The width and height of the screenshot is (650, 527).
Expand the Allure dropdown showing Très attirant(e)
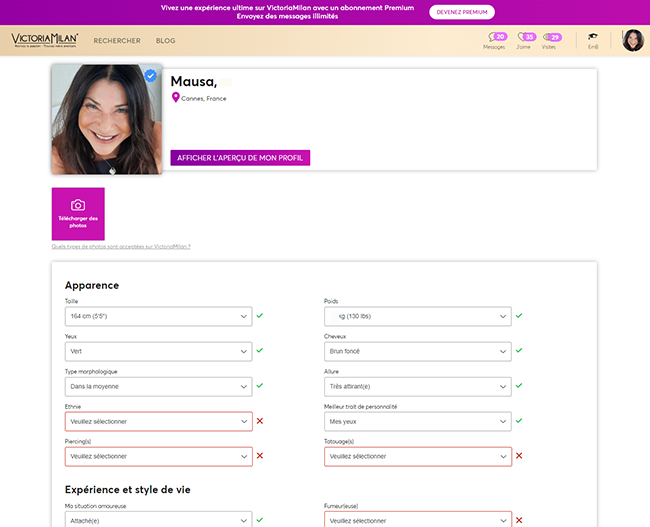417,386
